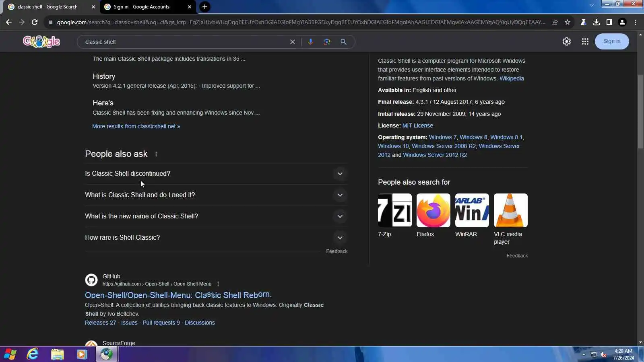The height and width of the screenshot is (362, 644).
Task: Open the Chrome profile menu
Action: click(622, 22)
